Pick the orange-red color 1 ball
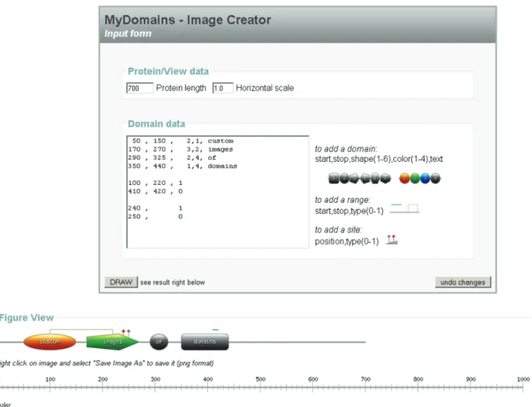The width and height of the screenshot is (532, 407). pyautogui.click(x=404, y=178)
